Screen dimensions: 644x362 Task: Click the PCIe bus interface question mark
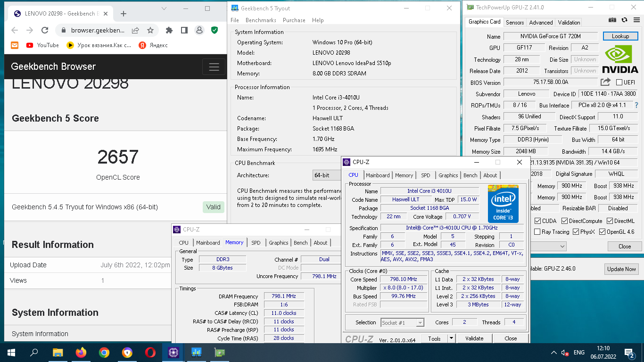tap(636, 105)
